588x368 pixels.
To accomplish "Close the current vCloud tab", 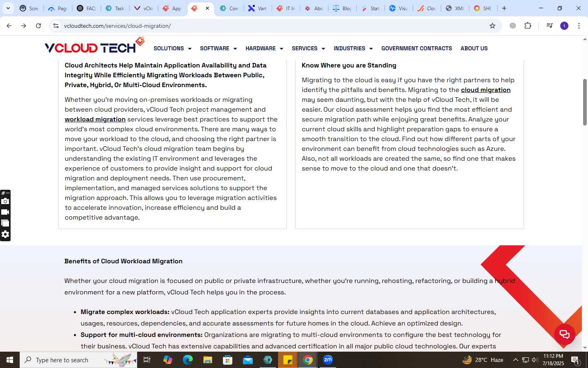I will pyautogui.click(x=207, y=8).
